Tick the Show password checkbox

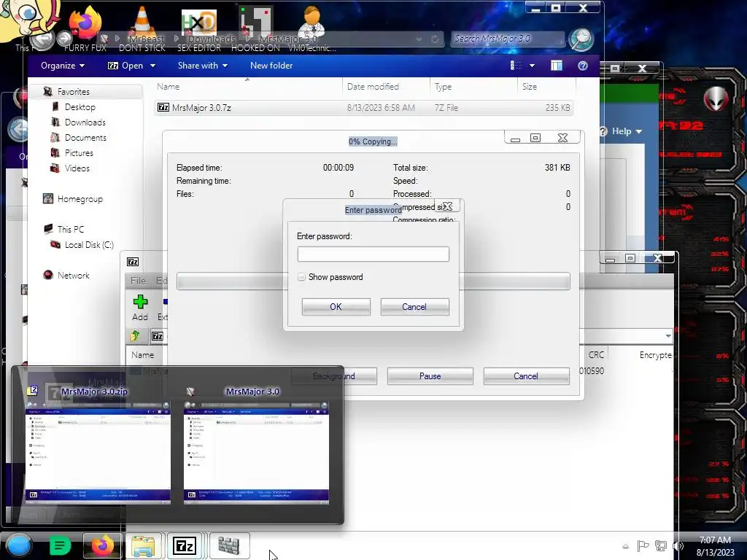[x=301, y=277]
